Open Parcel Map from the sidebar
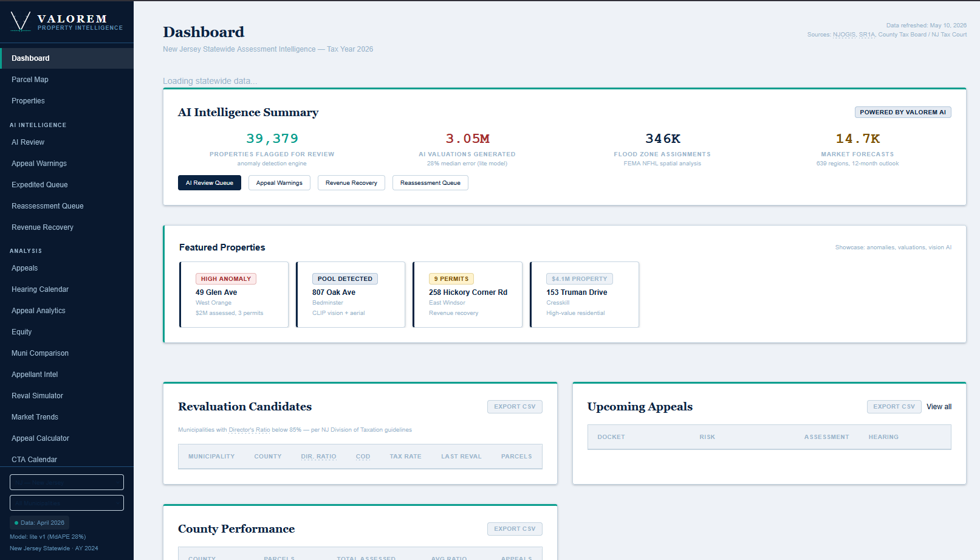The image size is (980, 560). [x=67, y=80]
